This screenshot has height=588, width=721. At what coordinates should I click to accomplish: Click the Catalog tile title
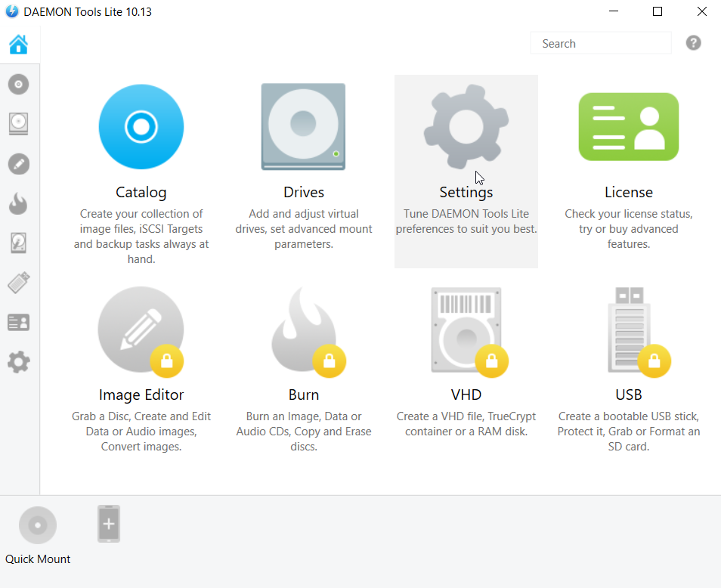[141, 192]
